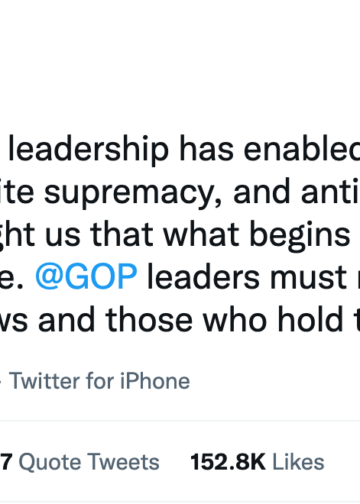The width and height of the screenshot is (360, 504).
Task: Open the @GOP mention link
Action: coord(86,276)
